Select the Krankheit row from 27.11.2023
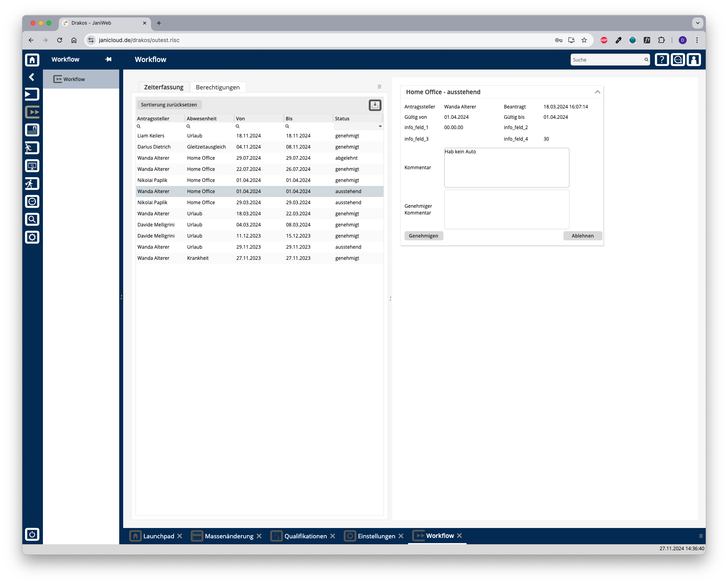 click(259, 258)
